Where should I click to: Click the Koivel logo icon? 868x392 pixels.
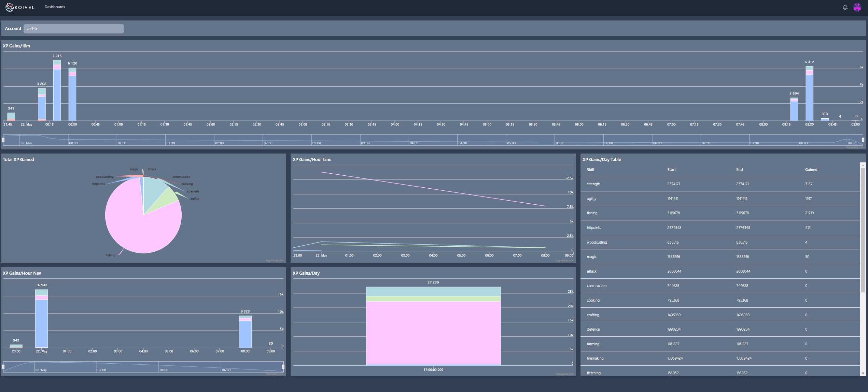coord(10,7)
